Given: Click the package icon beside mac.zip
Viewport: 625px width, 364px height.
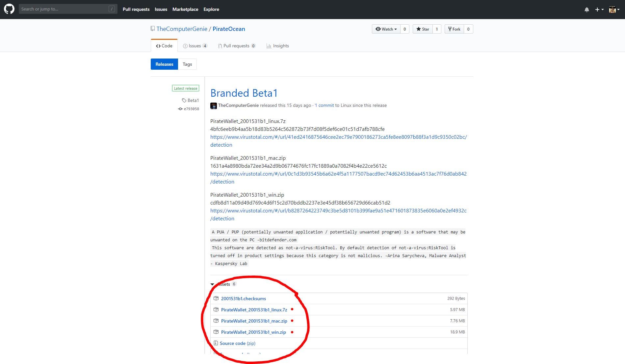Looking at the screenshot, I should (x=216, y=321).
